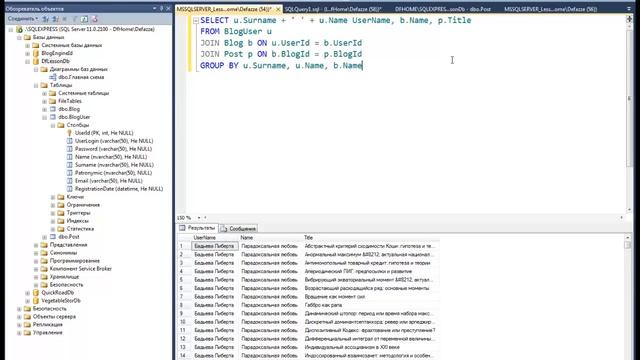The width and height of the screenshot is (640, 360).
Task: Click the green refresh icon in Object Explorer toolbar
Action: point(84,19)
